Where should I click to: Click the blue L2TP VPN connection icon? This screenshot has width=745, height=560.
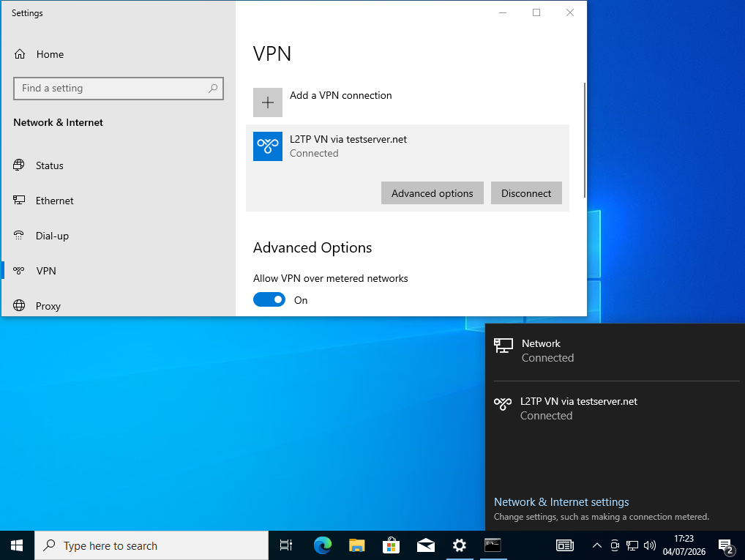[x=268, y=146]
